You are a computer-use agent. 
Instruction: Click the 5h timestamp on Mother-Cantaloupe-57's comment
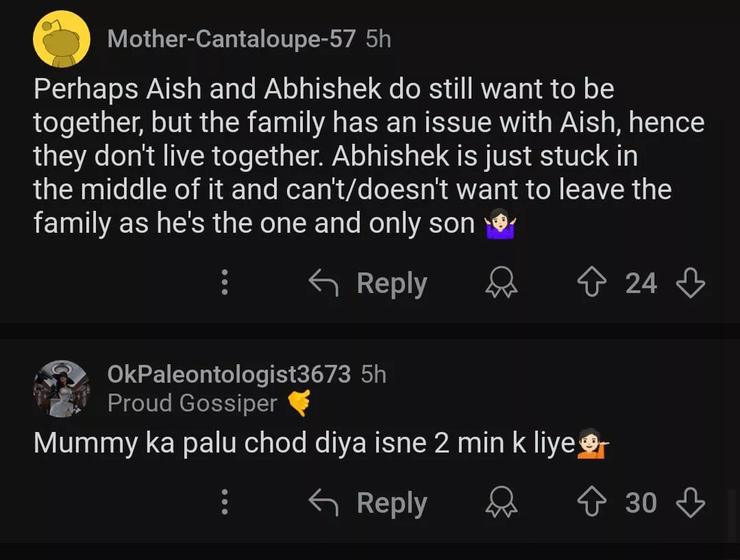coord(378,39)
